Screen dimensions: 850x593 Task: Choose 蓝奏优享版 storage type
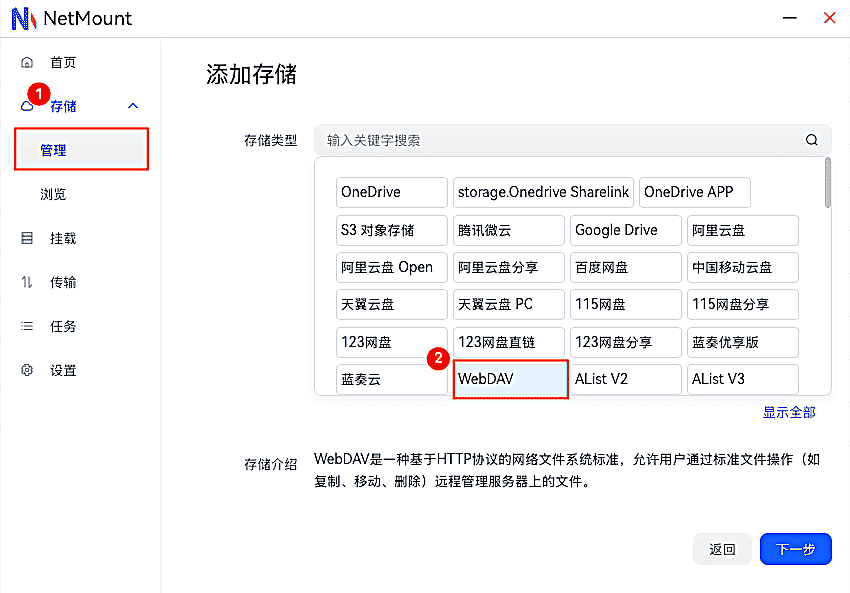tap(743, 342)
